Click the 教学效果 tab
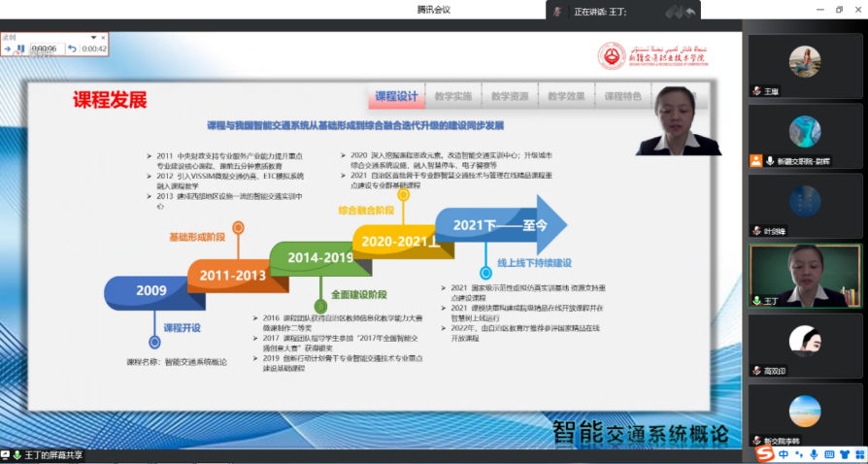 point(566,96)
